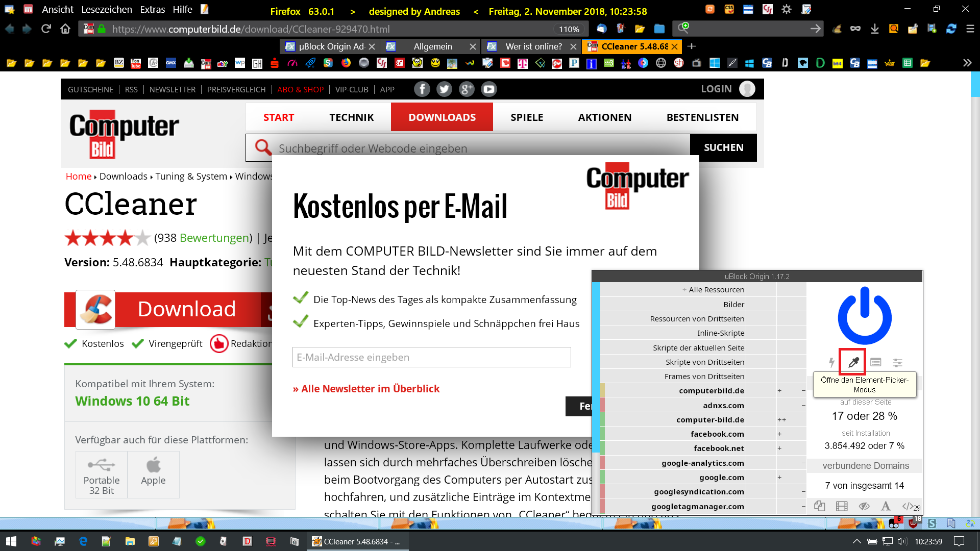980x551 pixels.
Task: Toggle uBlock pop-up blocking for this site
Action: pyautogui.click(x=819, y=506)
